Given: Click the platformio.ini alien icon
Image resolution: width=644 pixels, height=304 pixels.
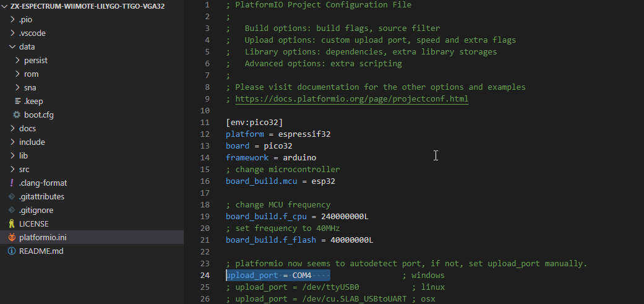Looking at the screenshot, I should click(x=12, y=238).
